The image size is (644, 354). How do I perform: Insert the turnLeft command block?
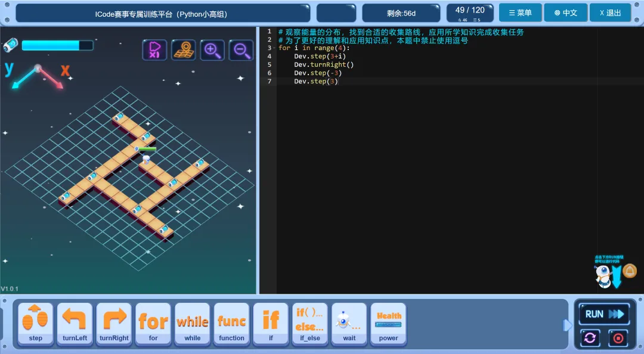75,324
